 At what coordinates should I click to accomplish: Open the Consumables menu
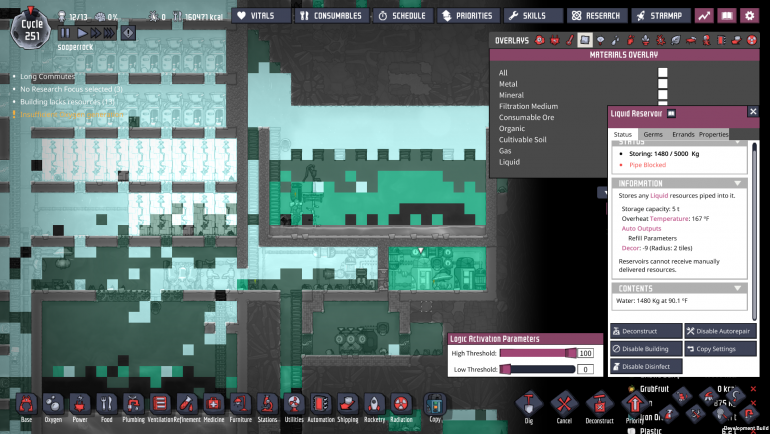point(331,16)
